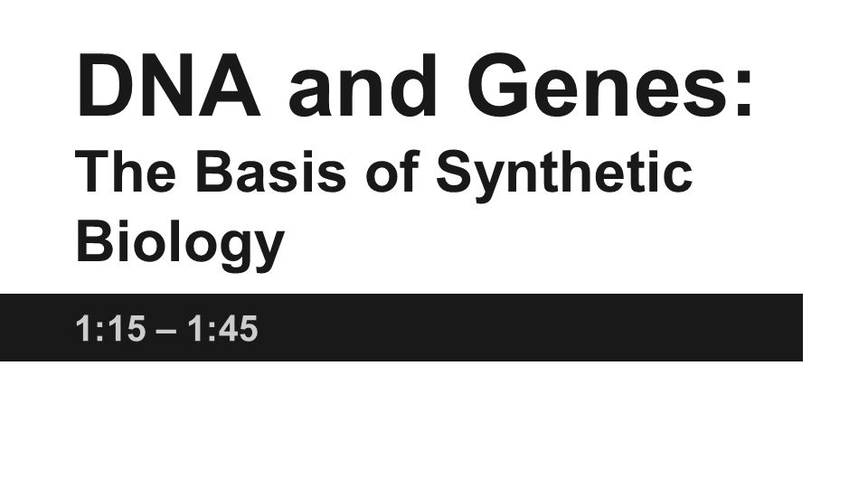Click the white margin right of the black banner

(x=835, y=327)
